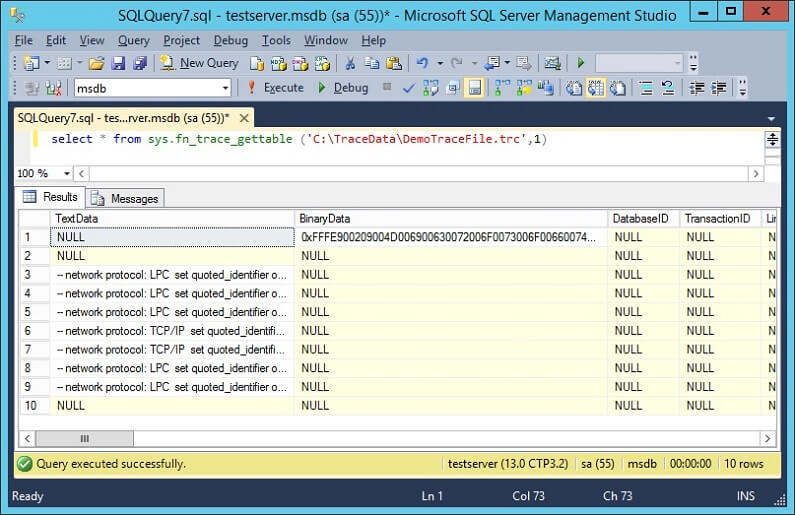The height and width of the screenshot is (515, 795).
Task: Toggle Results to Grid mode
Action: (x=596, y=88)
